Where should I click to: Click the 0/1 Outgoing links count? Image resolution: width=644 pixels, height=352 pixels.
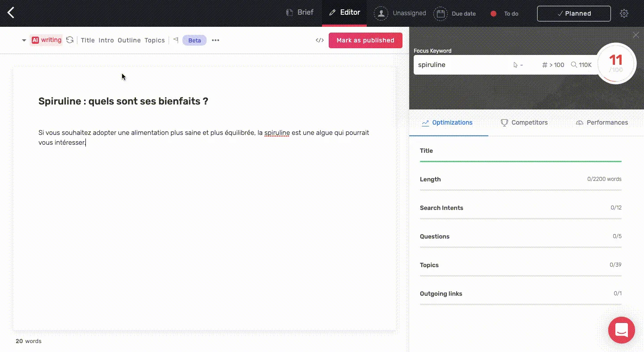(x=618, y=293)
